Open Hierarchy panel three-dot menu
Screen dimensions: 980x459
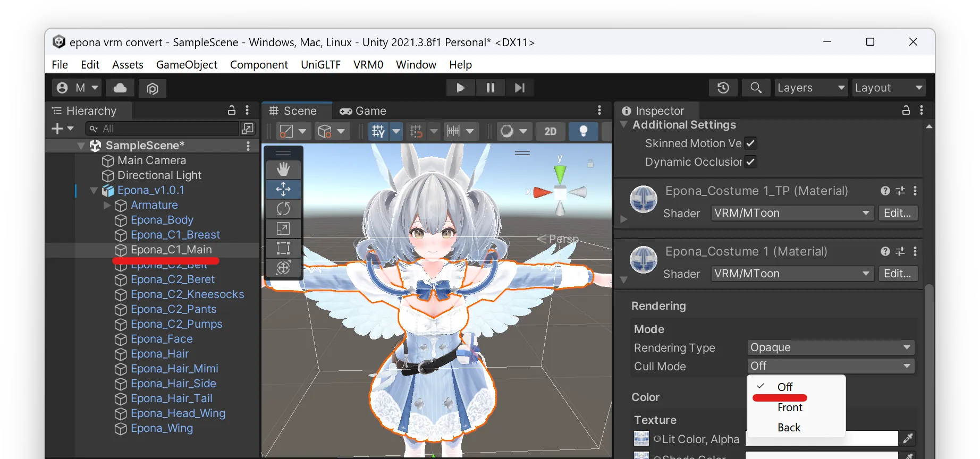point(247,110)
